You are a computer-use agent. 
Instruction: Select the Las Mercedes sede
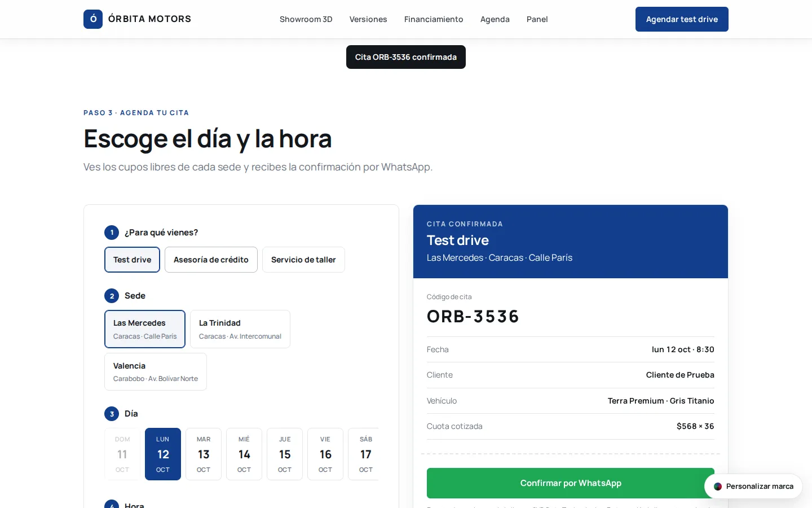(145, 329)
